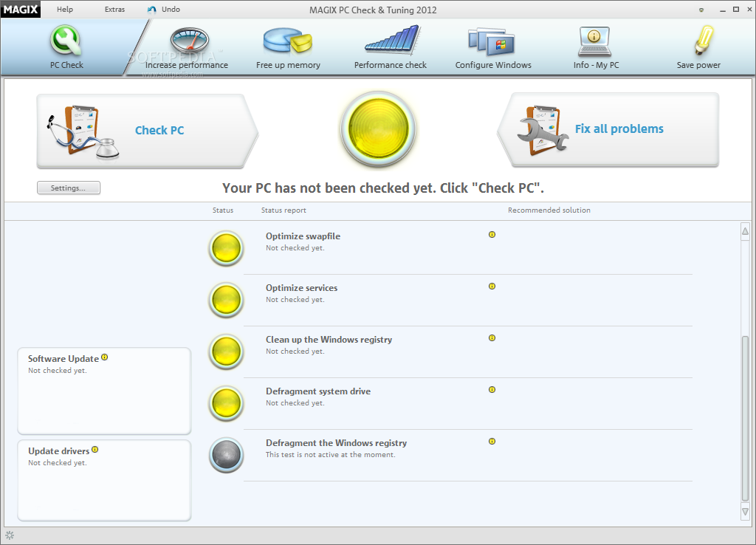Image resolution: width=756 pixels, height=545 pixels.
Task: Click Fix all problems
Action: [608, 130]
